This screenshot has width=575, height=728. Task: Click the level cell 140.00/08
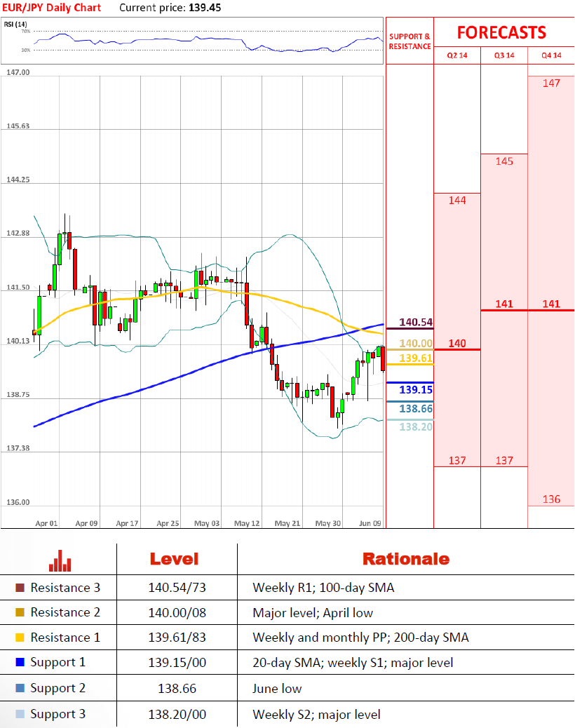point(177,613)
